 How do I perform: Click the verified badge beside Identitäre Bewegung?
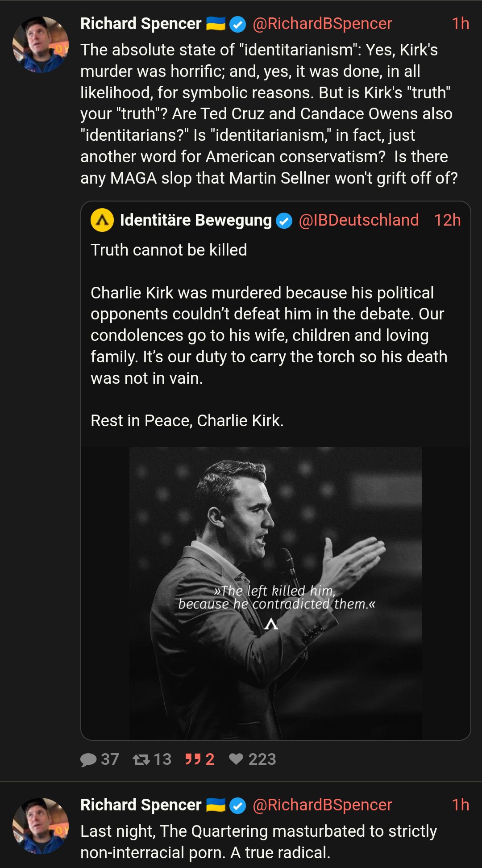284,221
